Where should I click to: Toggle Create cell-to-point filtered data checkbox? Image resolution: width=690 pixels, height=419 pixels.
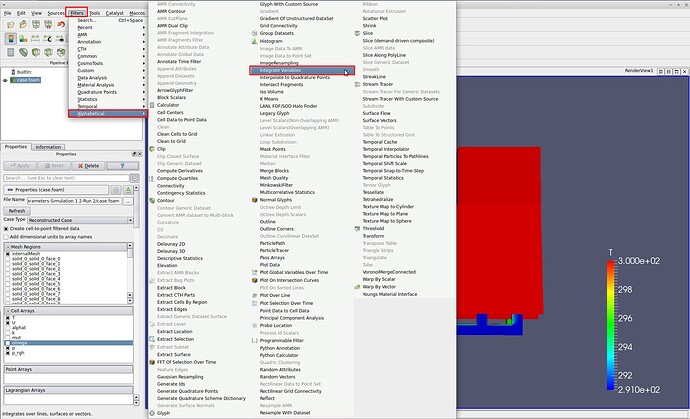click(6, 229)
